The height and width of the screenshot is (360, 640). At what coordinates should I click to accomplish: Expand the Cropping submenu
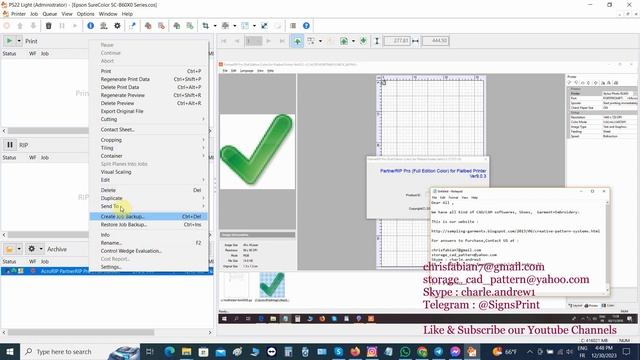click(x=148, y=140)
